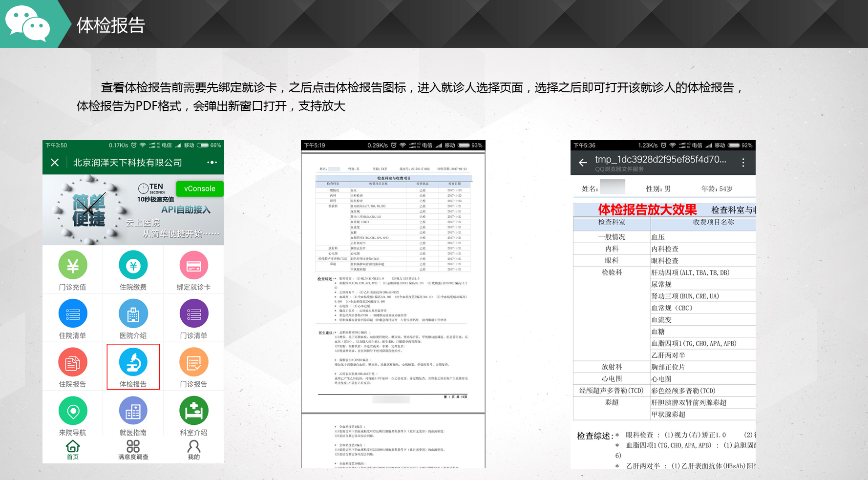Click 血脂四项1(TG, CHO, APA, APB) row

click(x=703, y=343)
